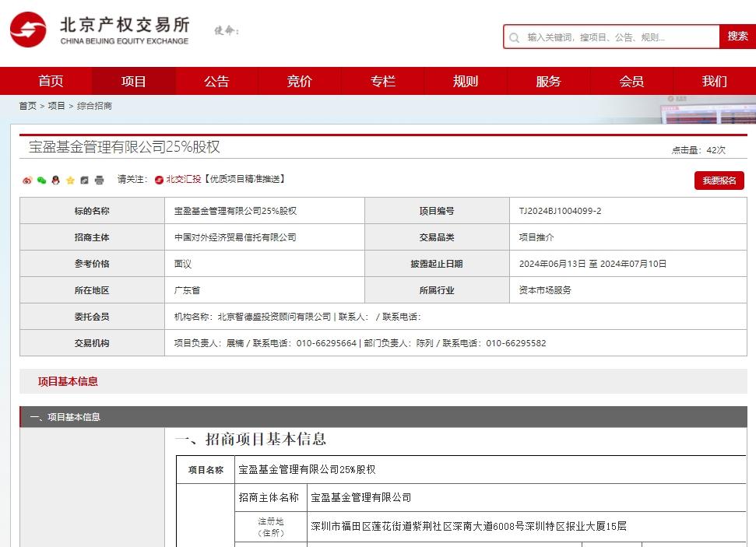Share the project via WeChat
Viewport: 756px width, 547px height.
[41, 180]
